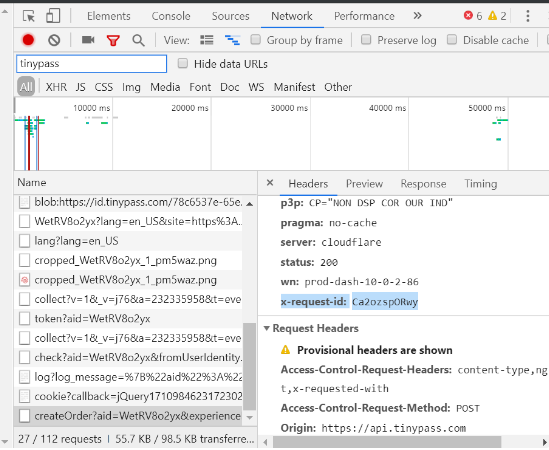
Task: Tick the Hide data URLs checkbox
Action: click(182, 63)
